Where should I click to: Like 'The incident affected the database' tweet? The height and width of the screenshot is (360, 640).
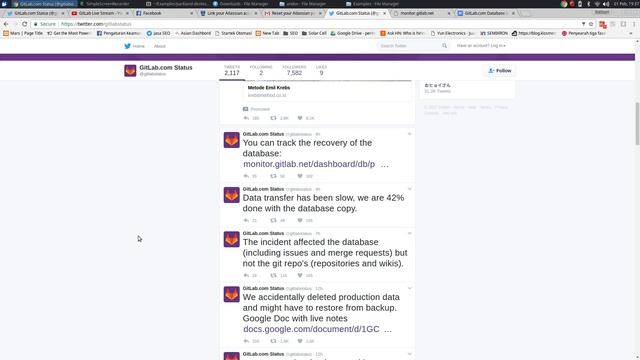tap(300, 276)
